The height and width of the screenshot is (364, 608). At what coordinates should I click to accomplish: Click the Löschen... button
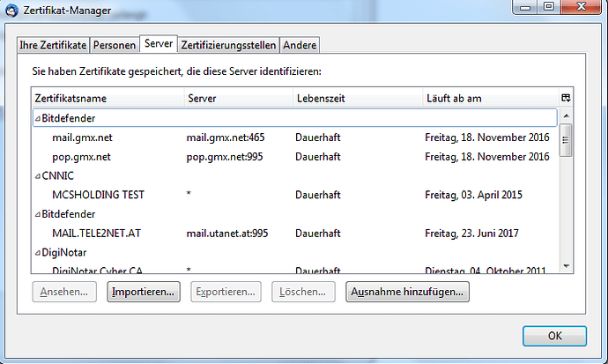[303, 292]
